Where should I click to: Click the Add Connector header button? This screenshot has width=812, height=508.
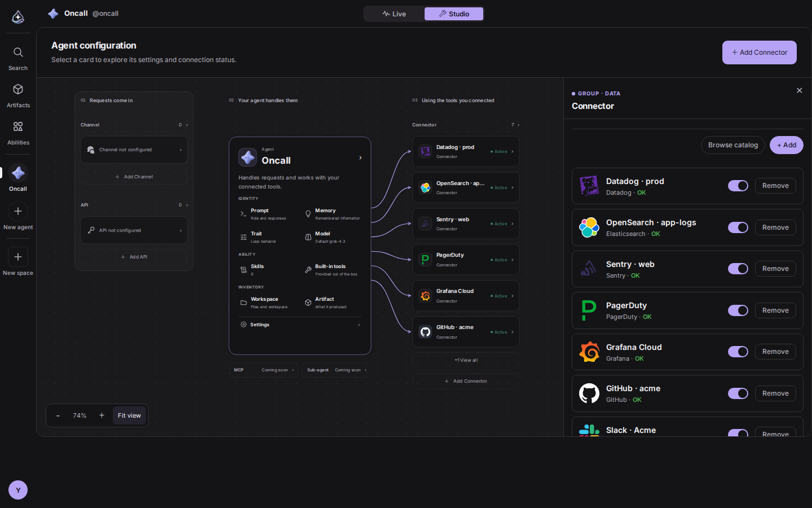tap(760, 52)
